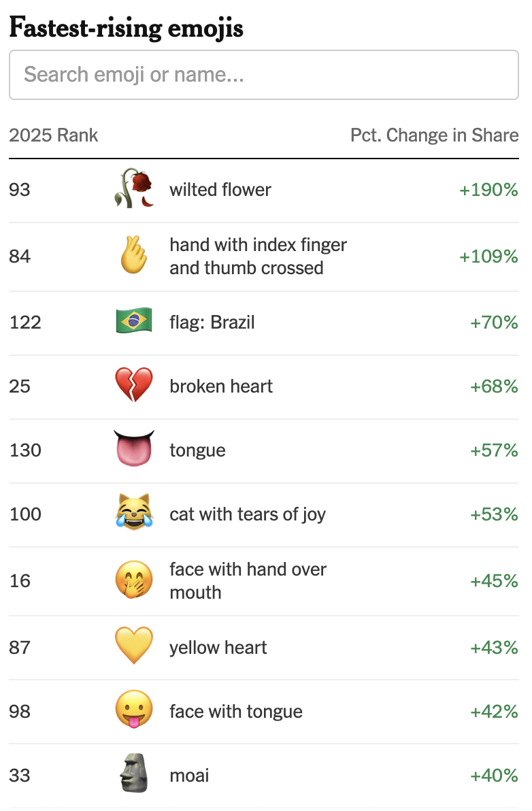532x811 pixels.
Task: Sort by the 2025 Rank column header
Action: pos(53,135)
